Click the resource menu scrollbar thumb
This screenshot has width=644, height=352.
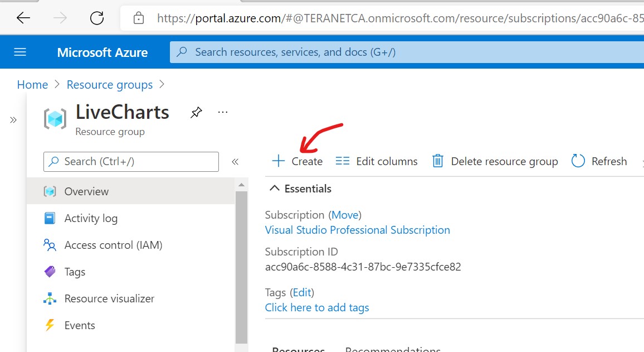242,267
